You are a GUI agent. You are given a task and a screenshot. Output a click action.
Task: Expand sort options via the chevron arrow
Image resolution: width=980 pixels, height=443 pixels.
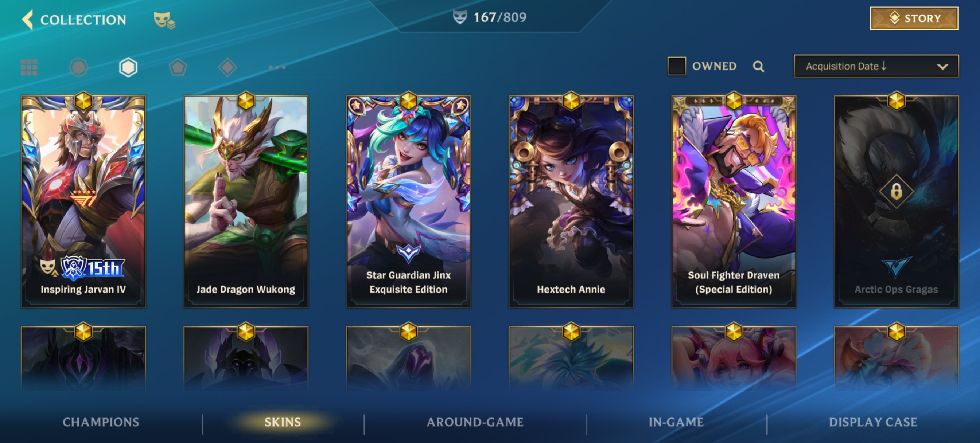click(942, 67)
